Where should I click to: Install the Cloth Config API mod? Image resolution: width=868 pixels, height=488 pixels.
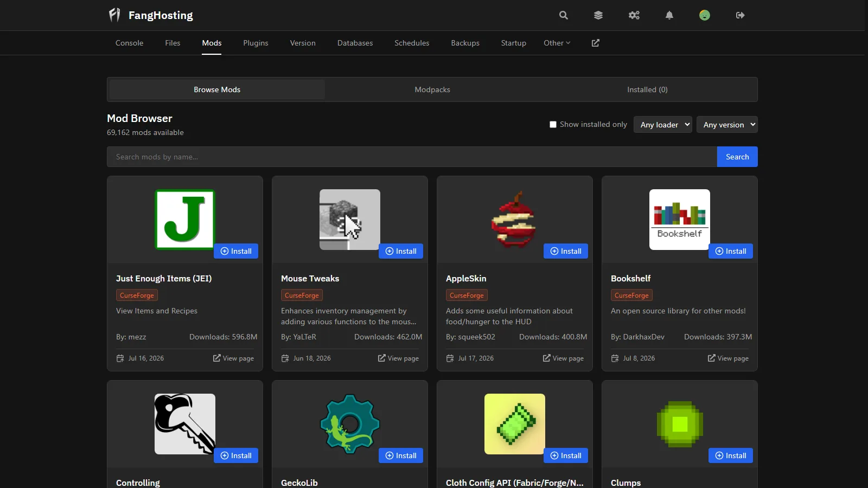coord(566,455)
